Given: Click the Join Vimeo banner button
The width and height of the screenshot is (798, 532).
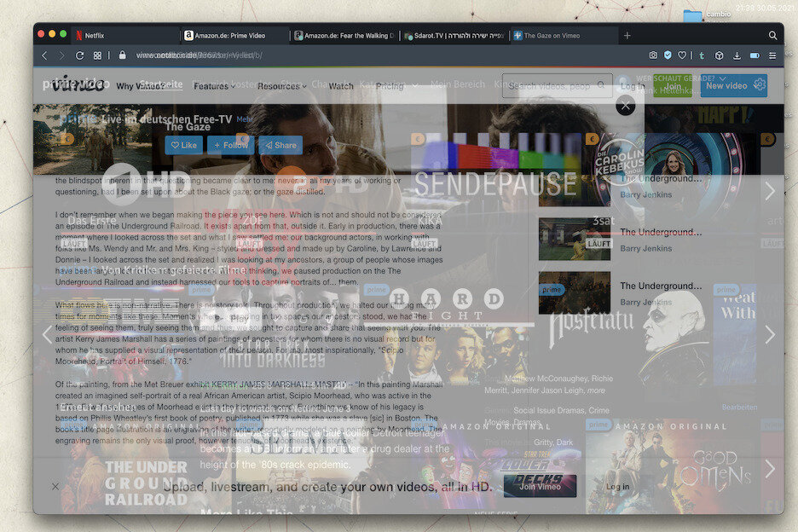Looking at the screenshot, I should [540, 486].
